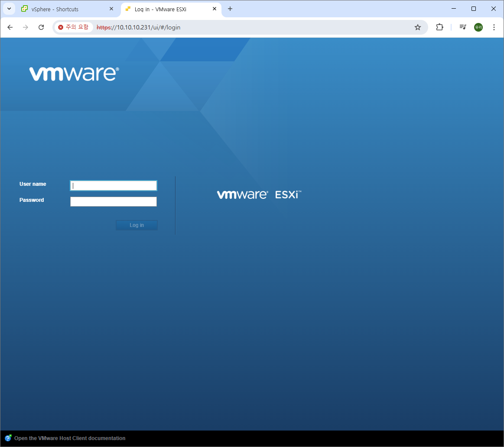
Task: Click the User name input field
Action: [x=114, y=185]
